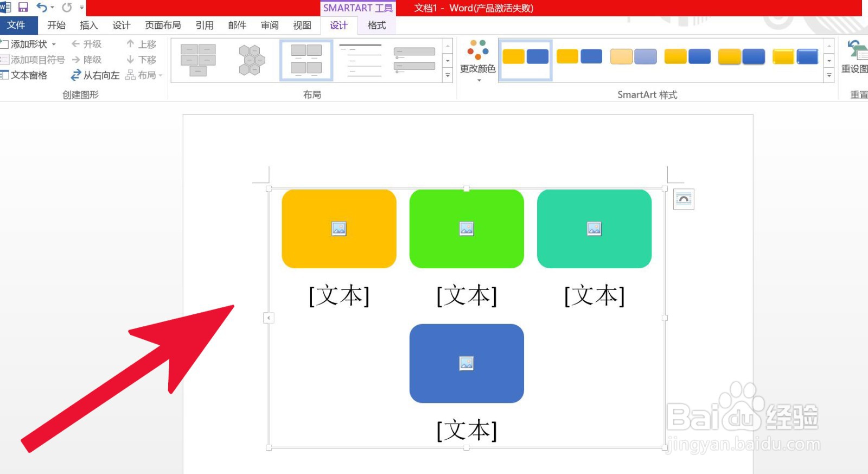The image size is (868, 474).
Task: Select the second SmartArt style swatch
Action: point(579,56)
